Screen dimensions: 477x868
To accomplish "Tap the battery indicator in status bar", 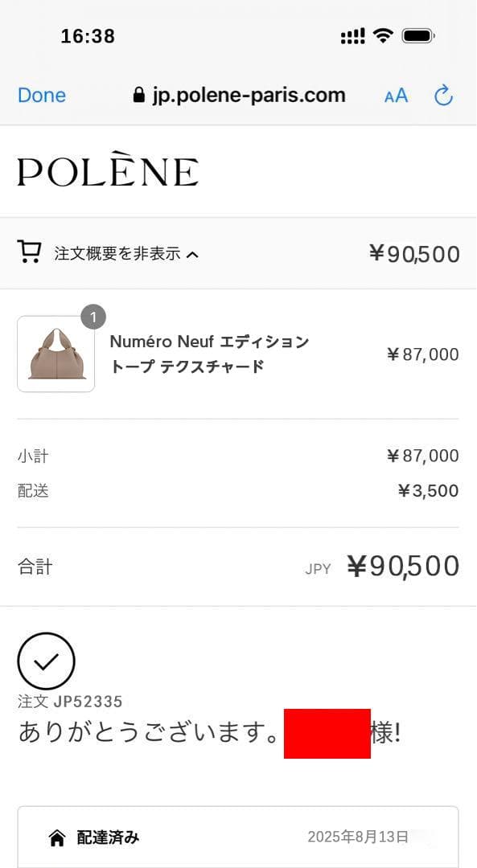I will pyautogui.click(x=421, y=35).
